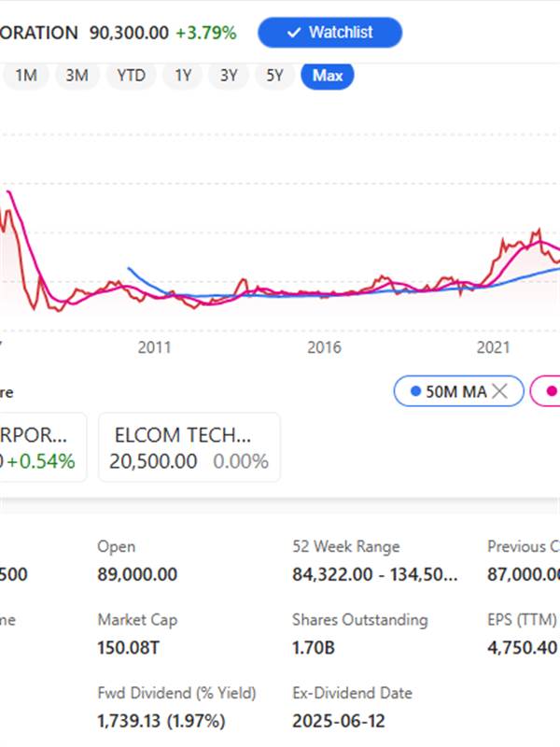Click the 50M MA indicator chip label
This screenshot has width=560, height=747.
455,392
